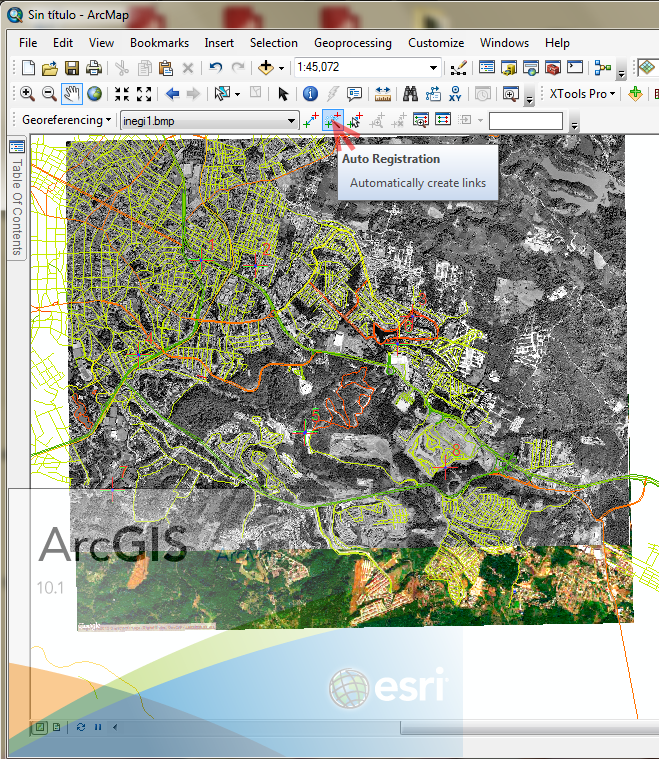659x759 pixels.
Task: Expand Standard toolbar options arrow
Action: [621, 72]
